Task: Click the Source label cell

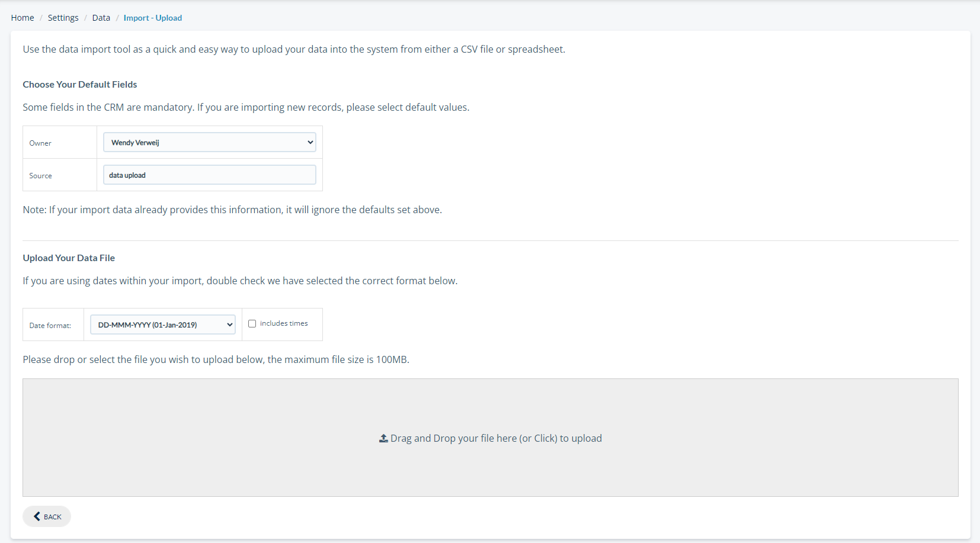Action: 60,175
